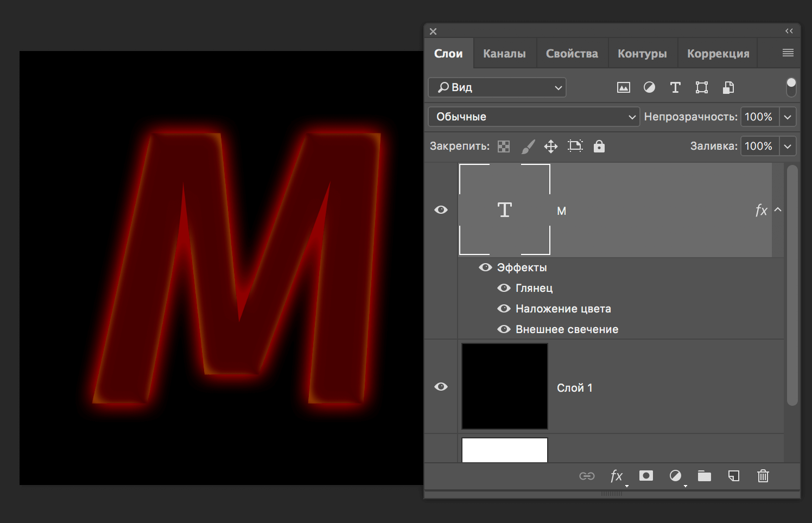Click the trash icon to delete layer
This screenshot has width=812, height=523.
coord(763,476)
